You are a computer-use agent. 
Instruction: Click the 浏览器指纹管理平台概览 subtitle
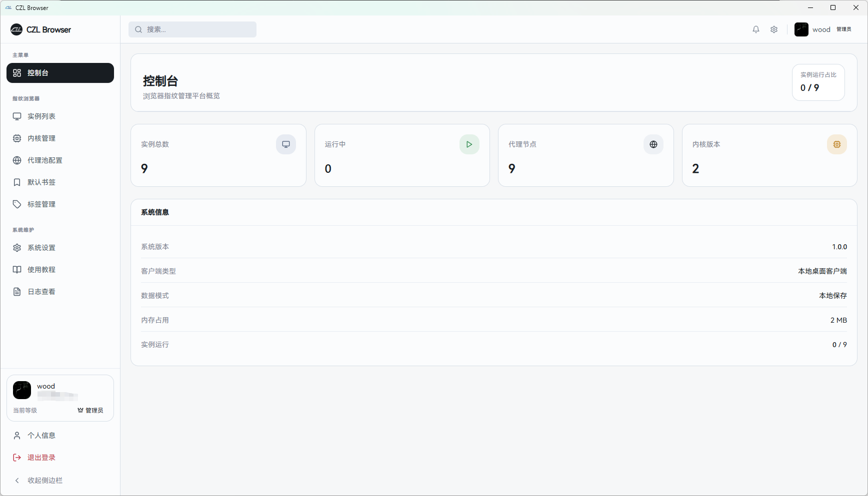click(x=181, y=96)
